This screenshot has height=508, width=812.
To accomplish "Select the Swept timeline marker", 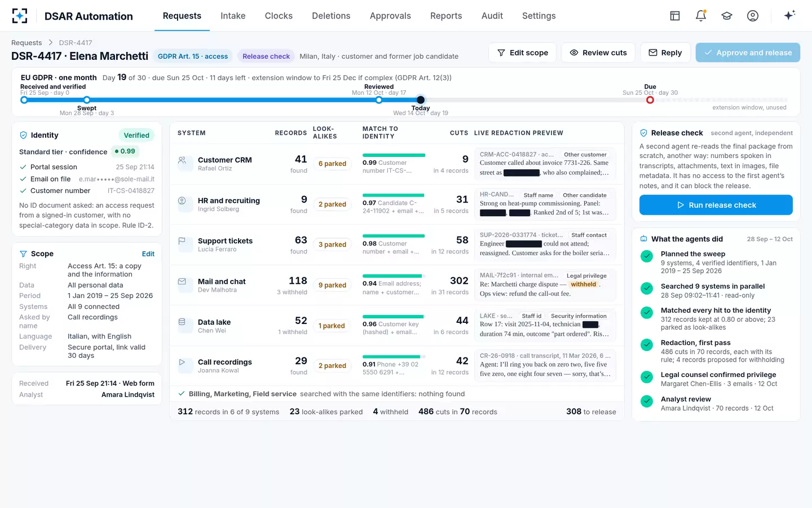I will pos(87,100).
